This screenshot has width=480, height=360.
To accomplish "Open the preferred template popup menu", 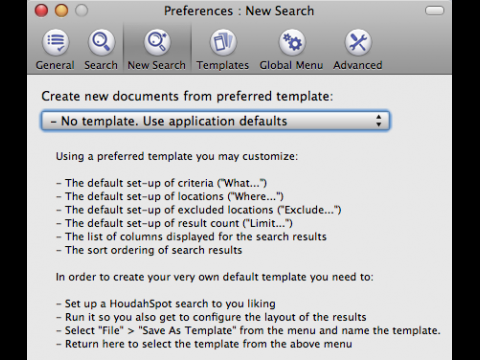I will click(x=215, y=121).
